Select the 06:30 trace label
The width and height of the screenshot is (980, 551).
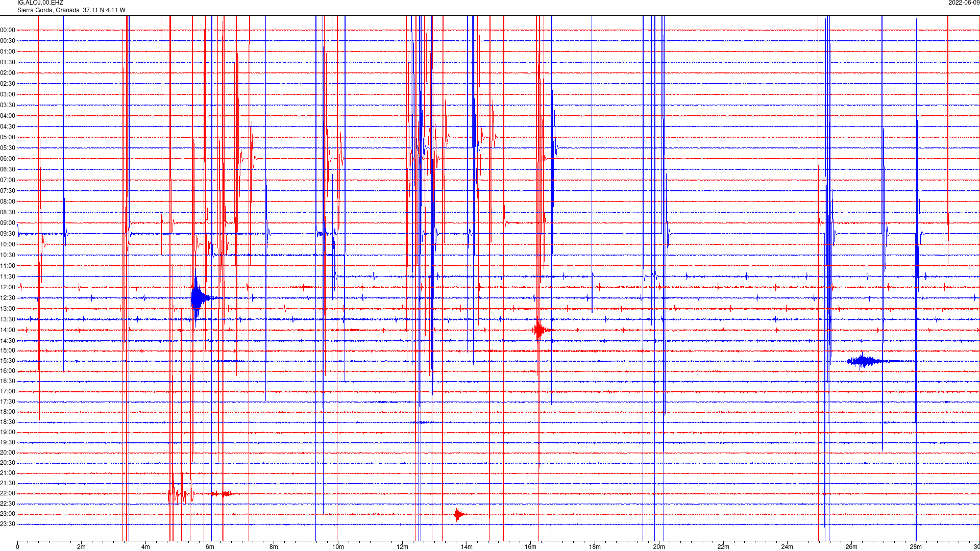tap(8, 169)
